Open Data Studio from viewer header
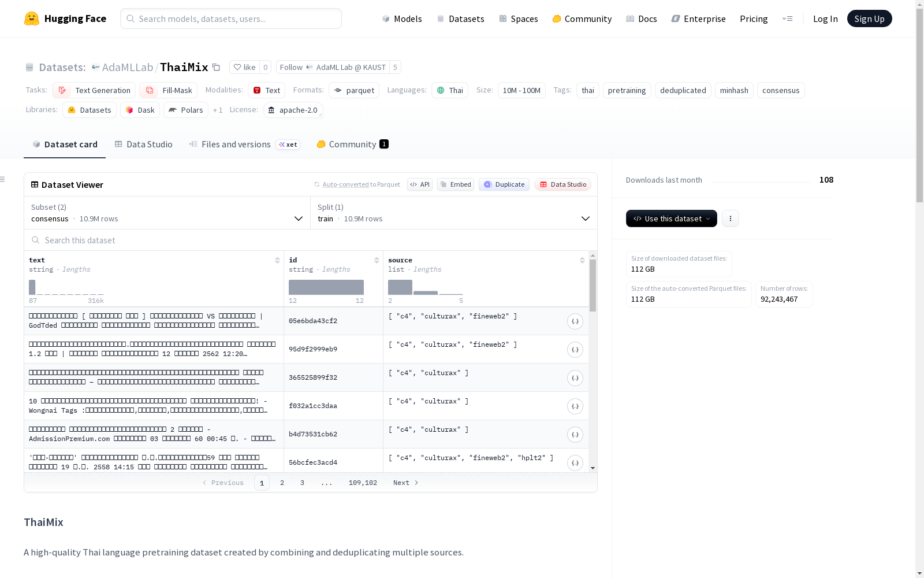The image size is (924, 578). tap(562, 184)
